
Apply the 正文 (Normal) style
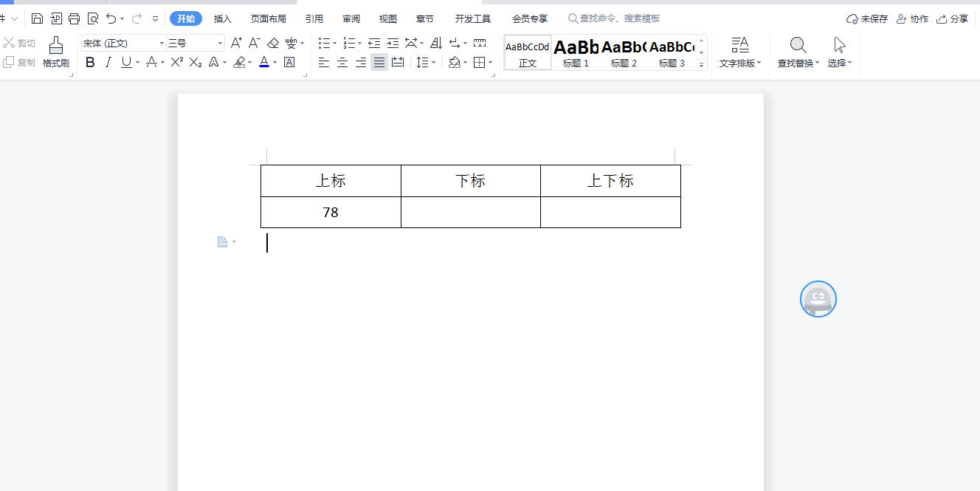[528, 52]
